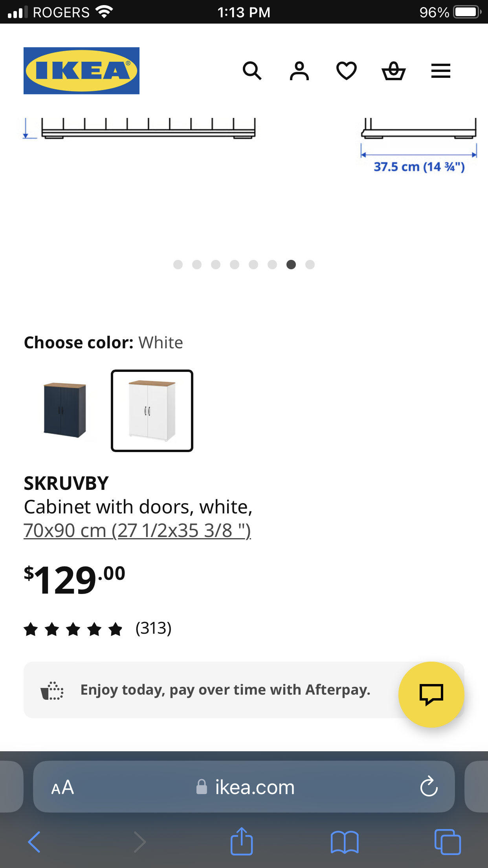Open the AA reader text menu
The image size is (488, 868).
coord(62,787)
